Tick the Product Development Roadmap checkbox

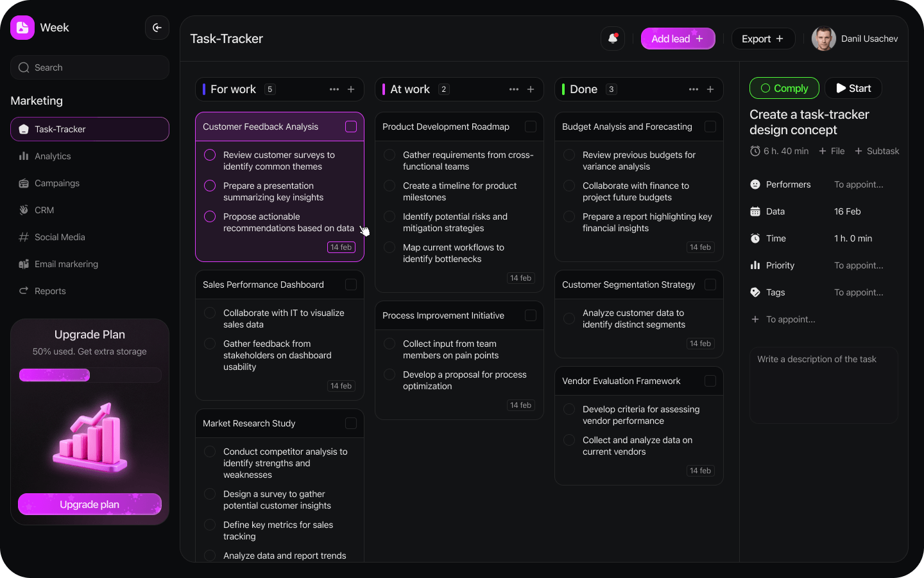pos(531,127)
